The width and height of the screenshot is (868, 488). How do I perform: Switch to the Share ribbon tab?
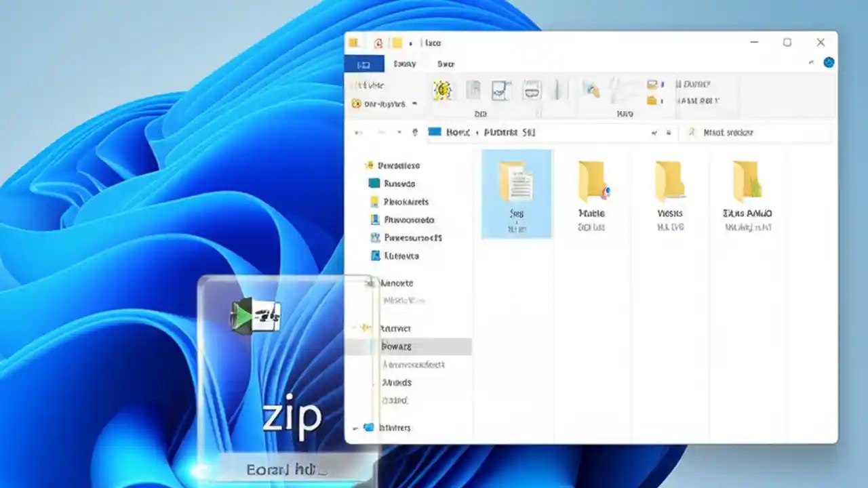click(404, 63)
